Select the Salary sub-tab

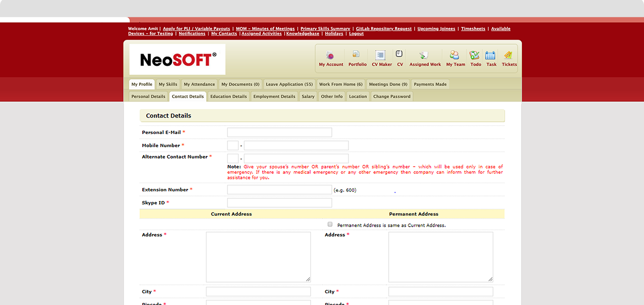(x=308, y=96)
